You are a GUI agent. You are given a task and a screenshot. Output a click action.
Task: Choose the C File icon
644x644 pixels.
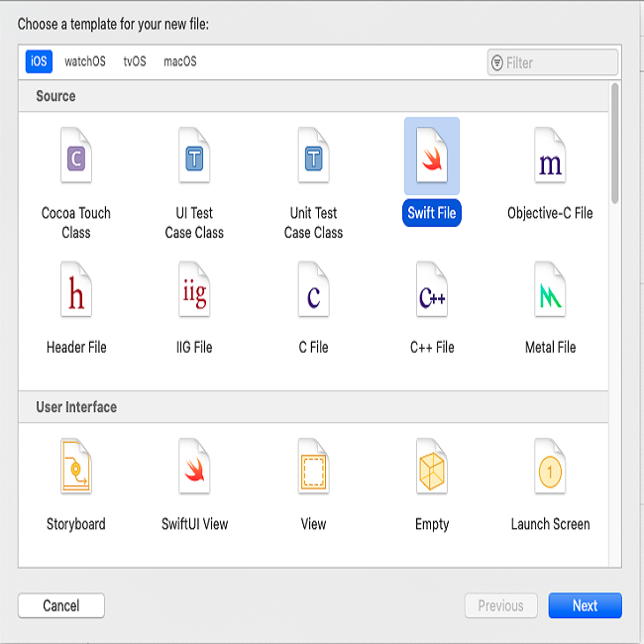click(313, 289)
